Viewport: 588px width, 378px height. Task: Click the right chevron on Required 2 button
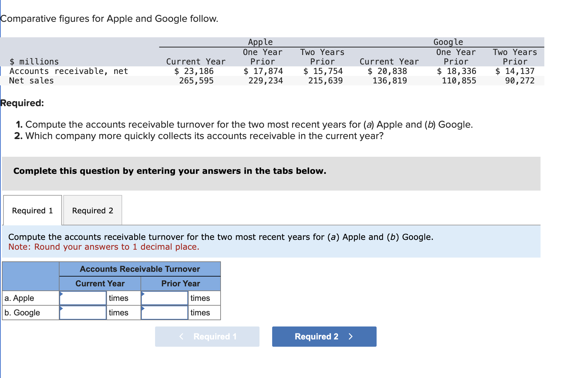[351, 337]
